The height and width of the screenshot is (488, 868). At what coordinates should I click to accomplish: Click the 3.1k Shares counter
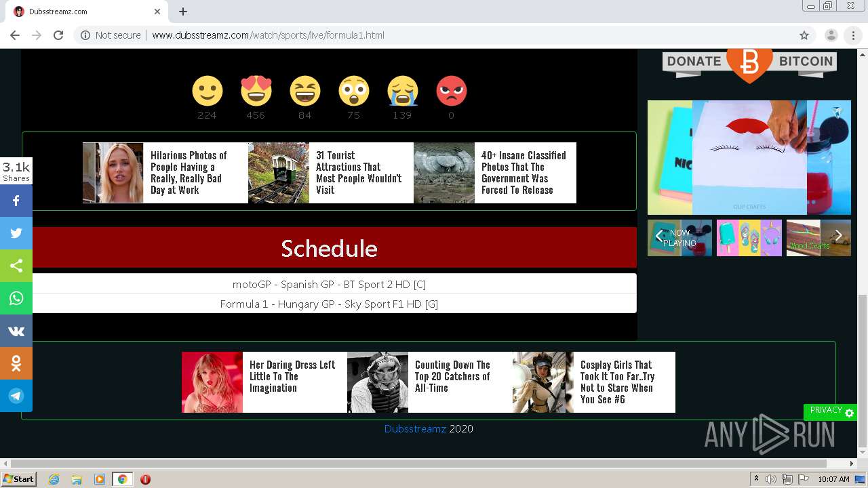click(16, 171)
